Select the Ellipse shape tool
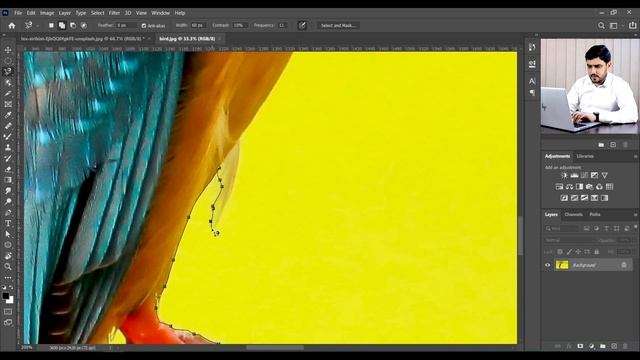The image size is (640, 360). (x=8, y=245)
